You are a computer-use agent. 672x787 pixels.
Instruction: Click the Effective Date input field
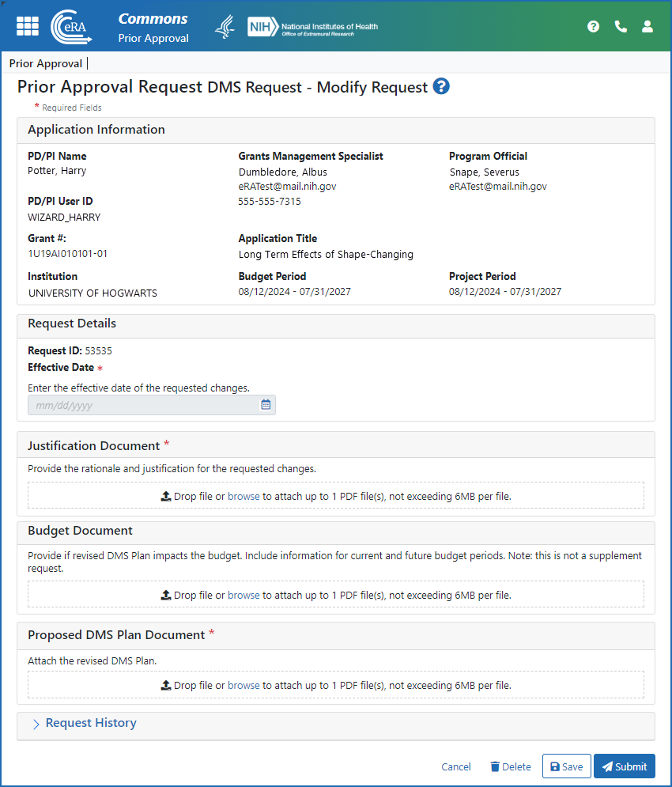142,404
